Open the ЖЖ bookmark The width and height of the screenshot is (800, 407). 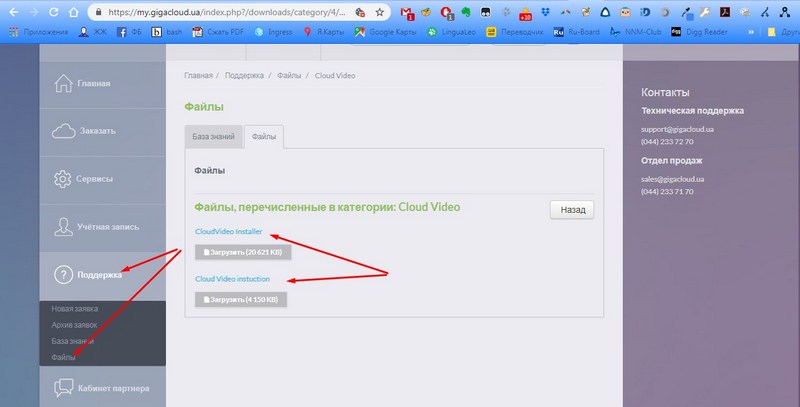pyautogui.click(x=93, y=32)
